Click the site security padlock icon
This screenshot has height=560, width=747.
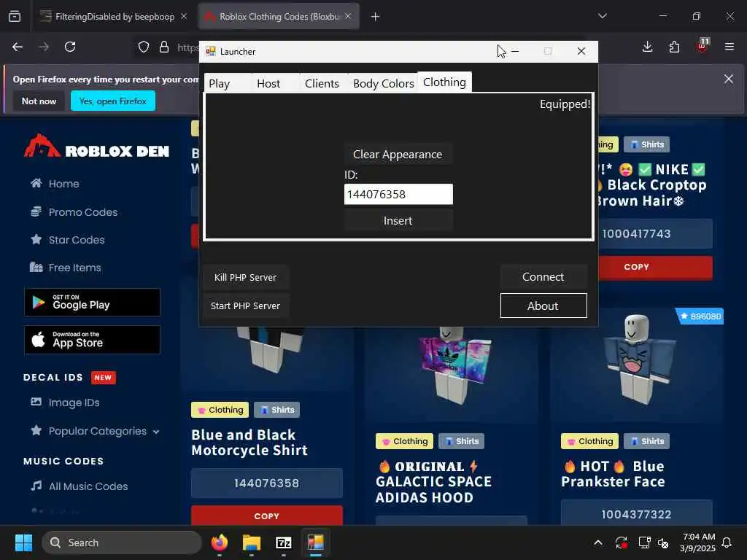coord(164,47)
